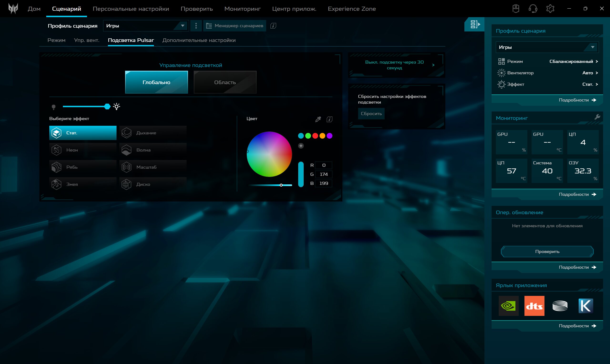Open the Мониторинг top menu
610x364 pixels.
tap(242, 9)
